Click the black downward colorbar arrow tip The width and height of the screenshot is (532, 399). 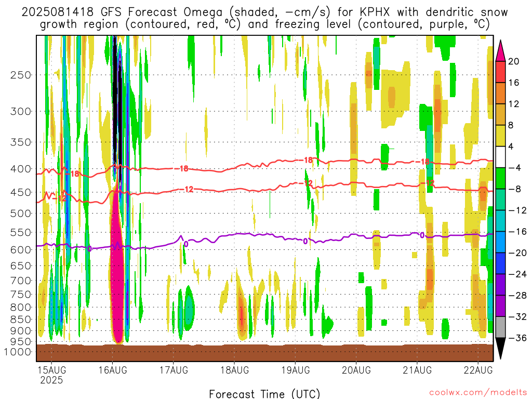click(x=500, y=349)
